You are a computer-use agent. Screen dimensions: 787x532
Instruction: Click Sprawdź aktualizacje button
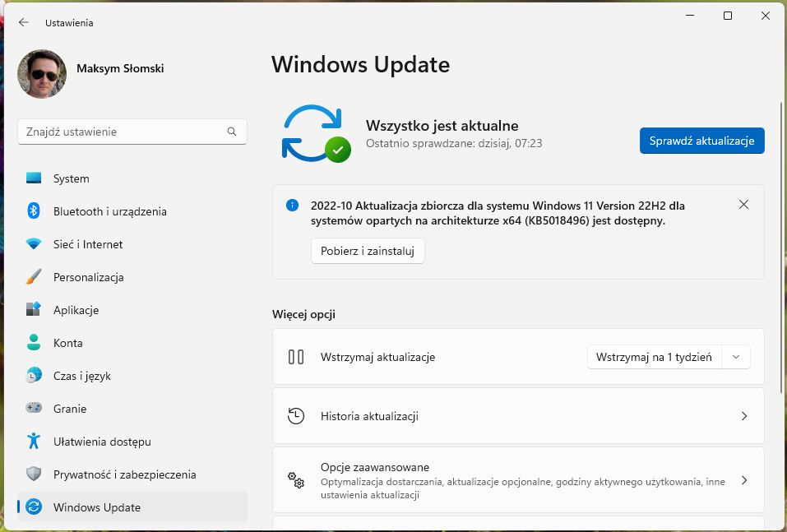point(701,141)
